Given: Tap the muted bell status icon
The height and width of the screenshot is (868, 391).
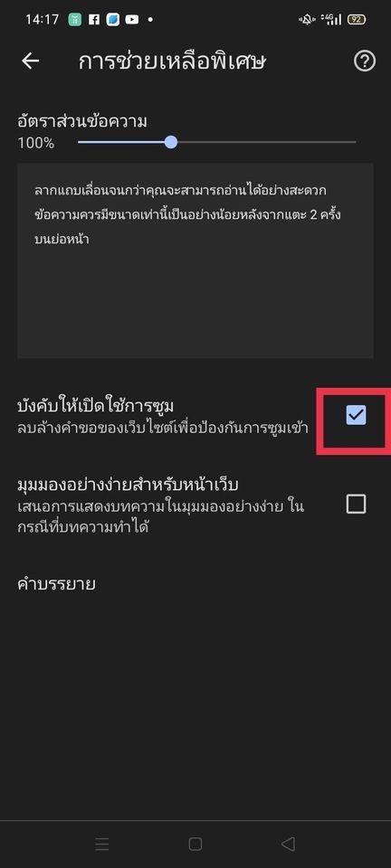Looking at the screenshot, I should pos(306,20).
